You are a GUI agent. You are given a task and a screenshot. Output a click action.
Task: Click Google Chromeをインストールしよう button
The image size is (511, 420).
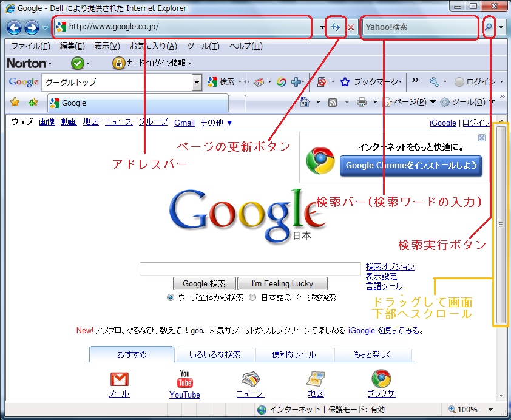click(411, 166)
